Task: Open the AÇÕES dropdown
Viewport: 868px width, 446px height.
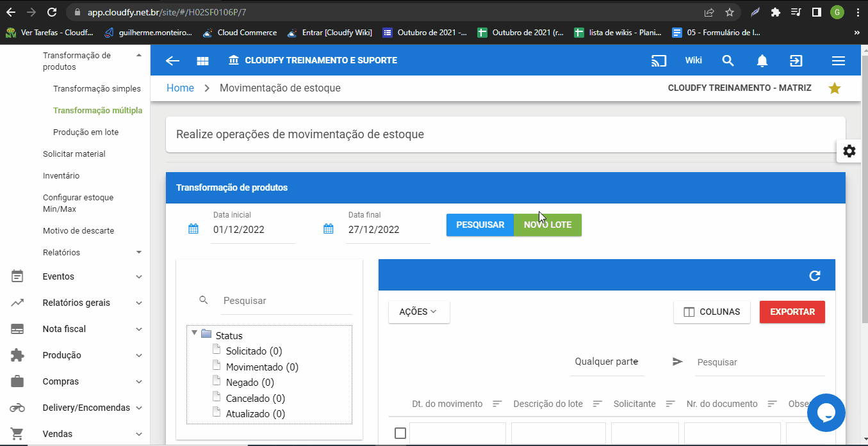Action: pyautogui.click(x=419, y=312)
